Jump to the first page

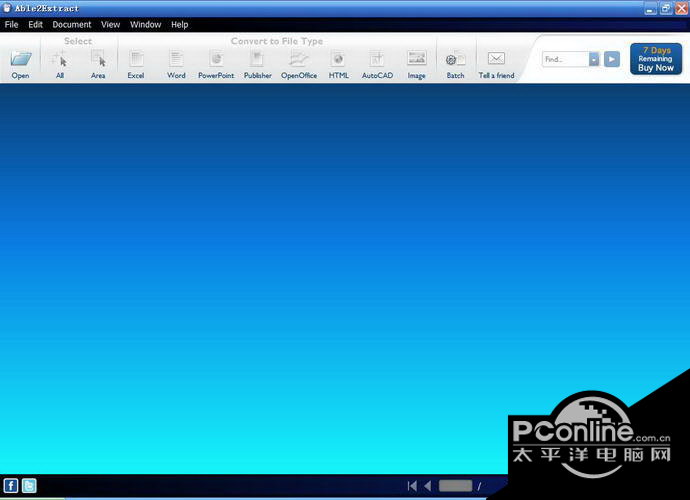[x=411, y=486]
